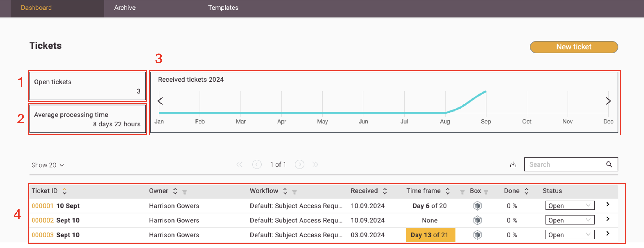This screenshot has width=644, height=248.
Task: Change Status dropdown for ticket 000003
Action: point(570,235)
